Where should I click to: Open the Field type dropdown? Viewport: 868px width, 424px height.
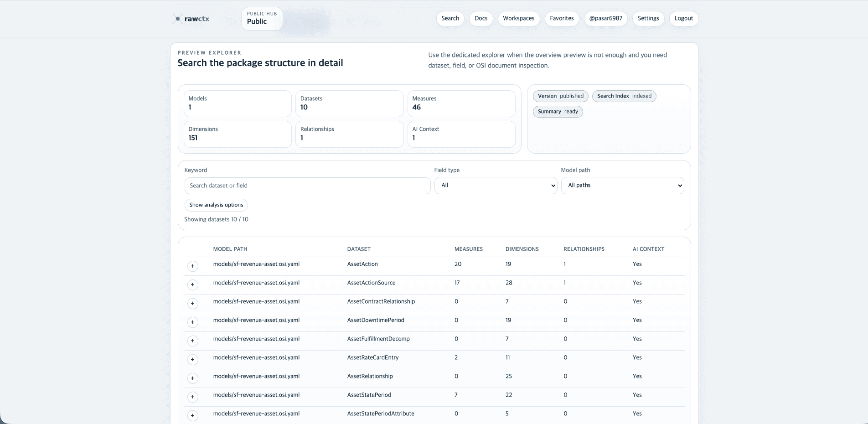[x=496, y=186]
